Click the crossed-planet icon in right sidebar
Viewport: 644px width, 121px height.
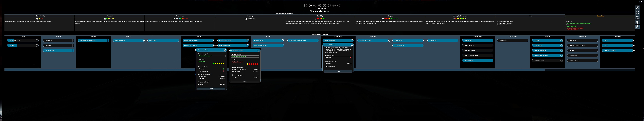(638, 27)
